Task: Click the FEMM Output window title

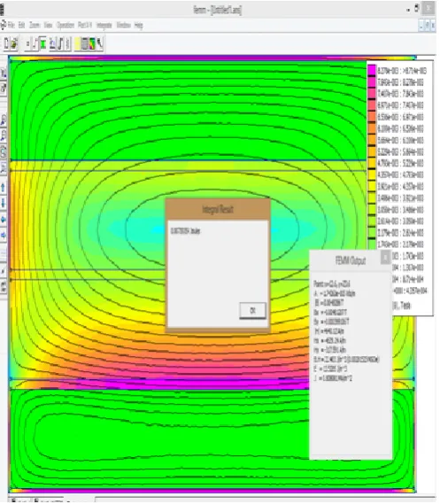Action: tap(351, 260)
